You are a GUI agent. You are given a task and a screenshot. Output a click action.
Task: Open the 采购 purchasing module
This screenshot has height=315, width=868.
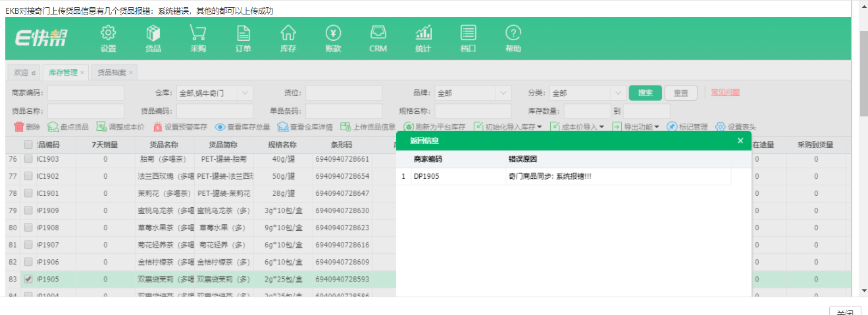[x=198, y=39]
